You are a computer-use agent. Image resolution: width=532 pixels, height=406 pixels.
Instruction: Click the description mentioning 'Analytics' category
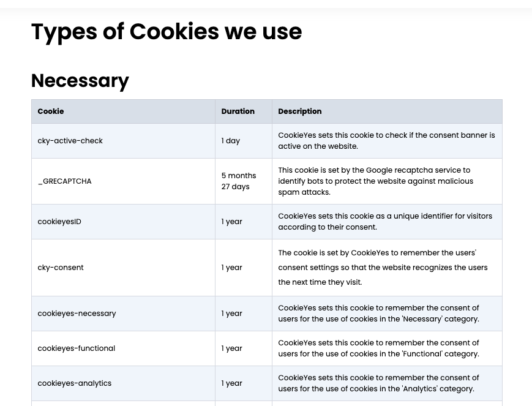point(378,383)
